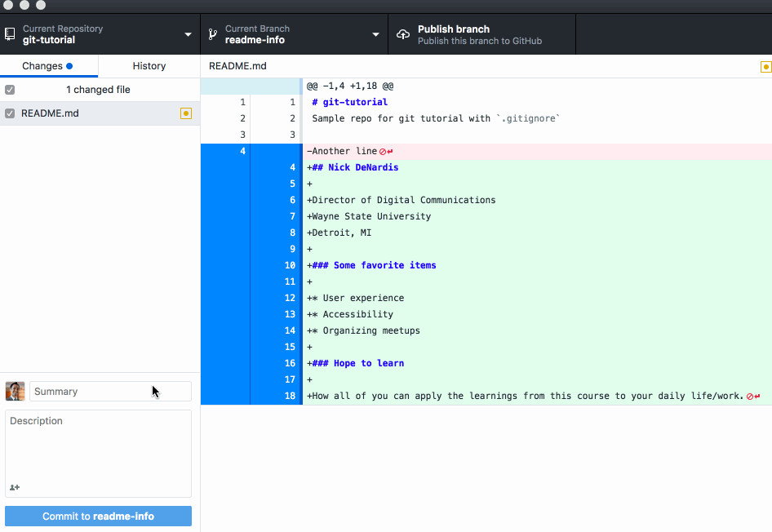
Task: Toggle the 1 changed file select-all checkbox
Action: pos(10,89)
